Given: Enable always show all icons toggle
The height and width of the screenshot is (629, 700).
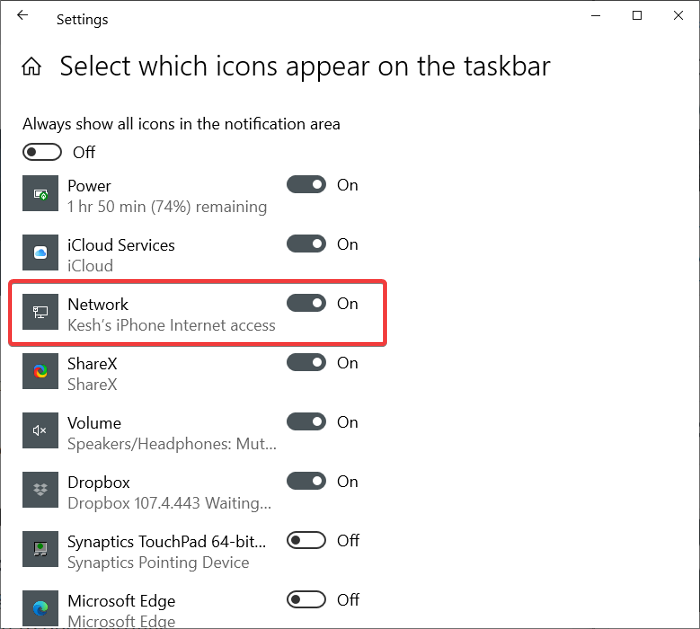Looking at the screenshot, I should (43, 152).
